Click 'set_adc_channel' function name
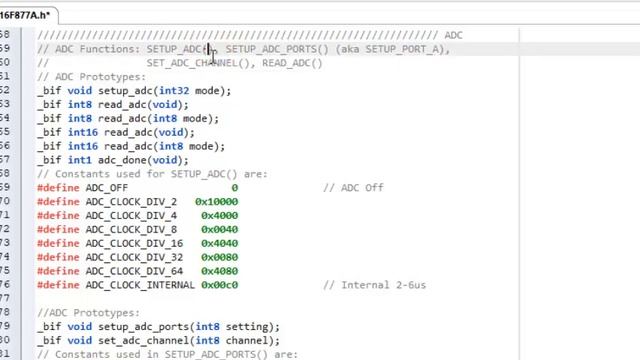The image size is (640, 360). point(143,341)
